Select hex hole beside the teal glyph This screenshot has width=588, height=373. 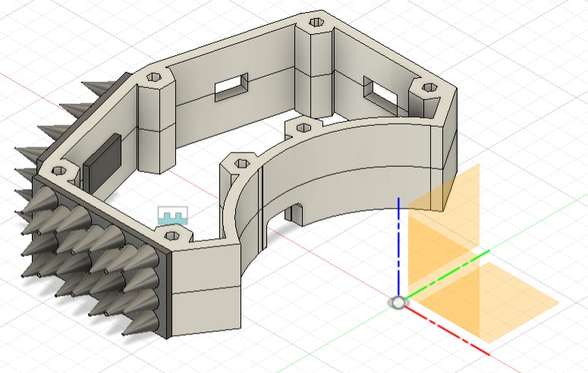173,237
